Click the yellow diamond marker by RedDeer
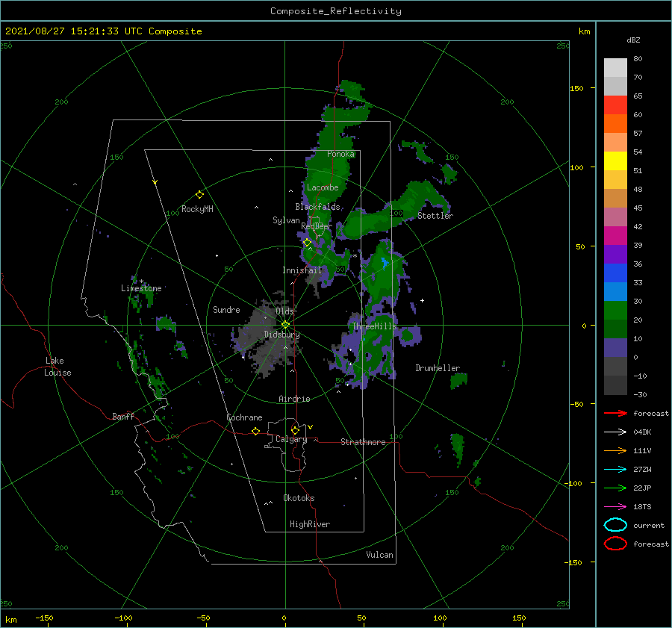The image size is (672, 628). [x=307, y=243]
